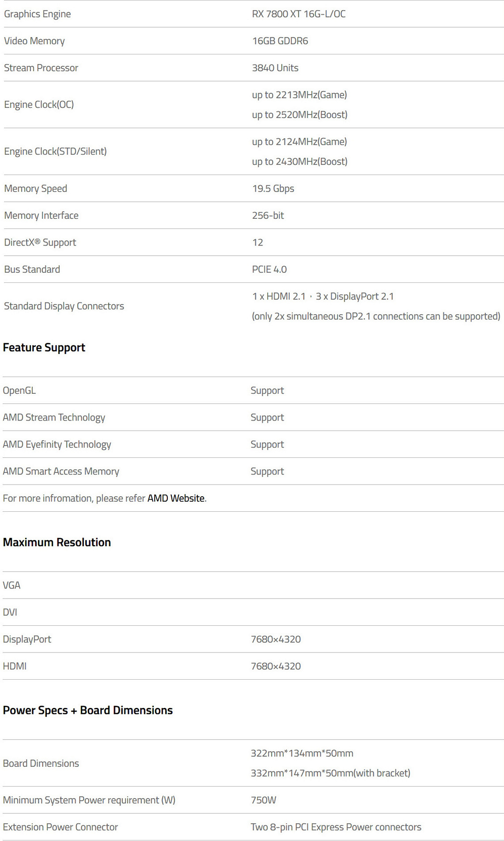Click the up to 2520MHz(Boost) text
The height and width of the screenshot is (841, 504).
300,114
